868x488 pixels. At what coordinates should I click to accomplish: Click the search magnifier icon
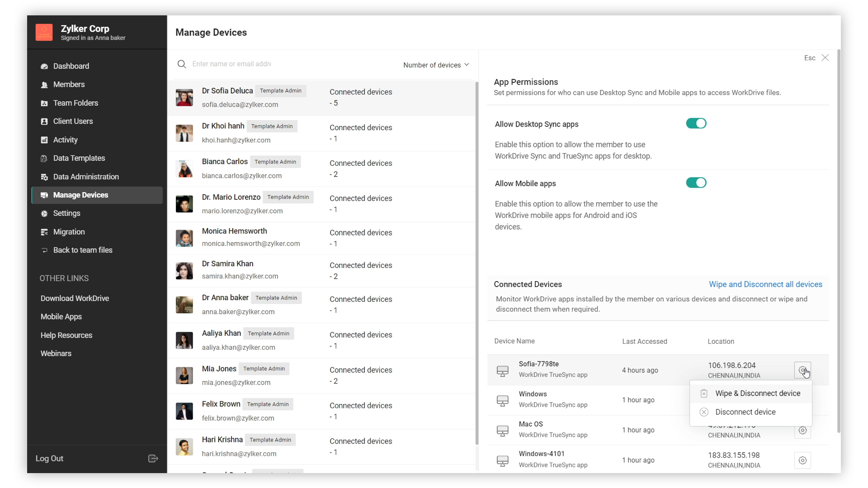click(x=182, y=65)
